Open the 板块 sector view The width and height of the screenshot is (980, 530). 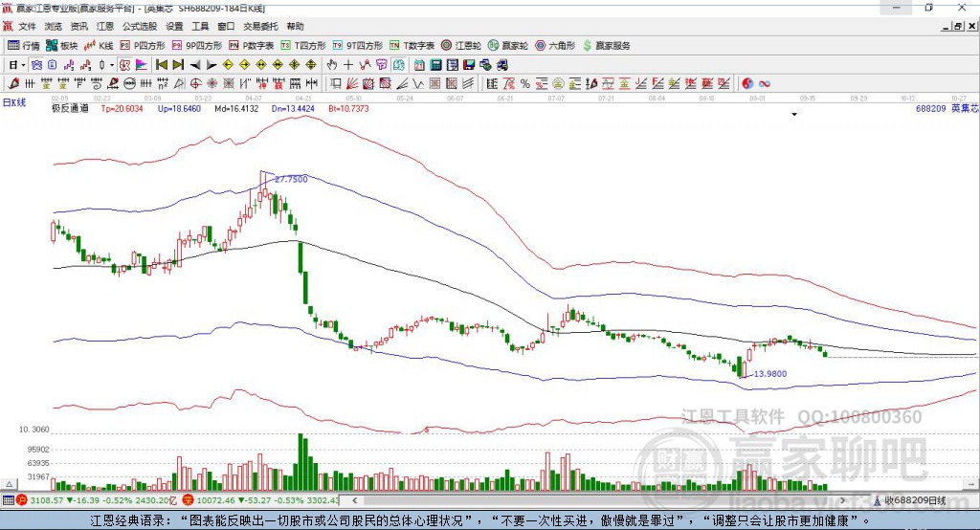point(62,46)
